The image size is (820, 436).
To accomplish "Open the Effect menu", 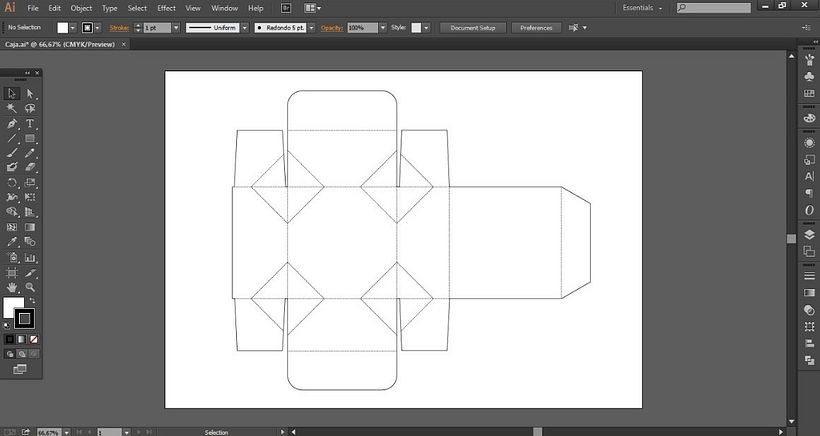I will (x=166, y=8).
